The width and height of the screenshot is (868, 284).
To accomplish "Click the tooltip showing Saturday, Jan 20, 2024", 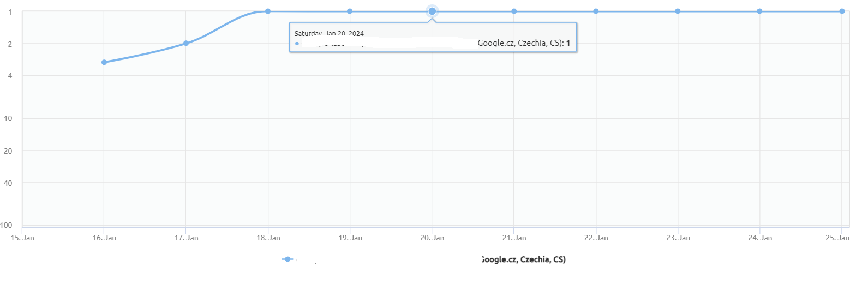I will click(x=433, y=37).
